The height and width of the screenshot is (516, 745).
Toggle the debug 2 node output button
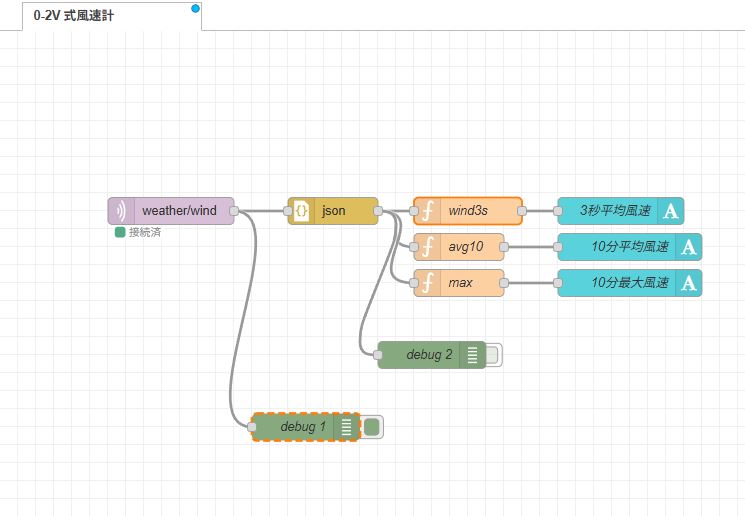pyautogui.click(x=494, y=355)
